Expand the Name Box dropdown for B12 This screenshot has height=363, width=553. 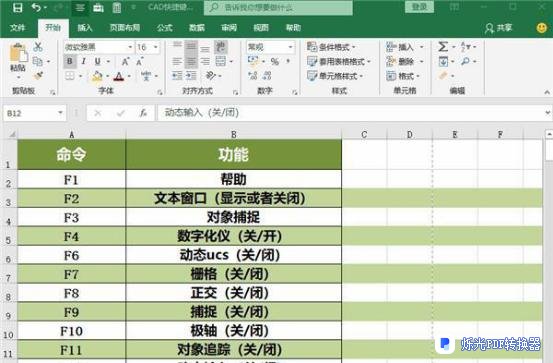(60, 113)
